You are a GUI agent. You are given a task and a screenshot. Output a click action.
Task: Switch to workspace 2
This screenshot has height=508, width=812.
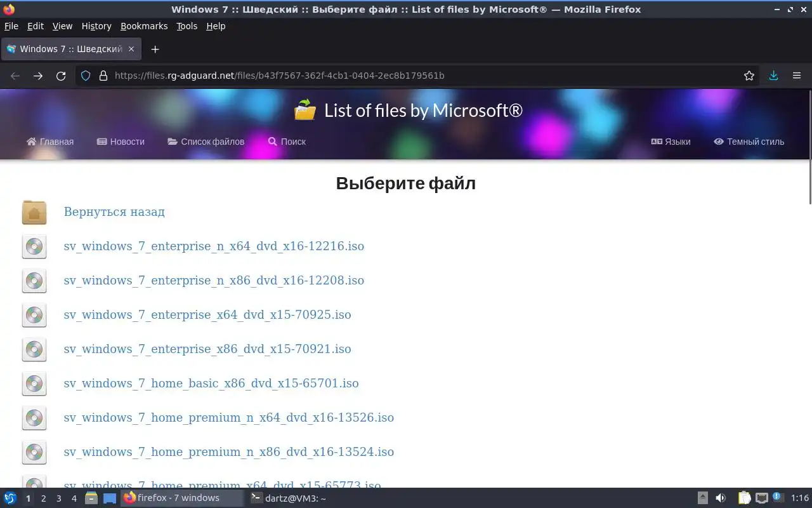[x=43, y=498]
